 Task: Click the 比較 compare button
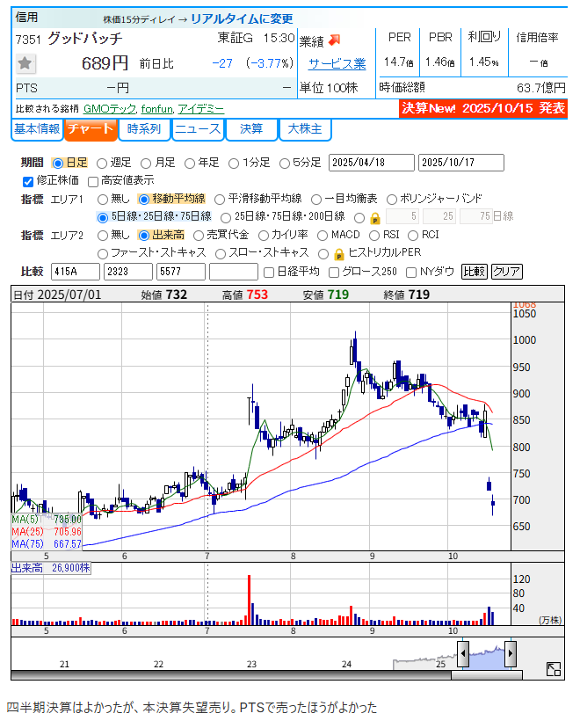(x=474, y=272)
